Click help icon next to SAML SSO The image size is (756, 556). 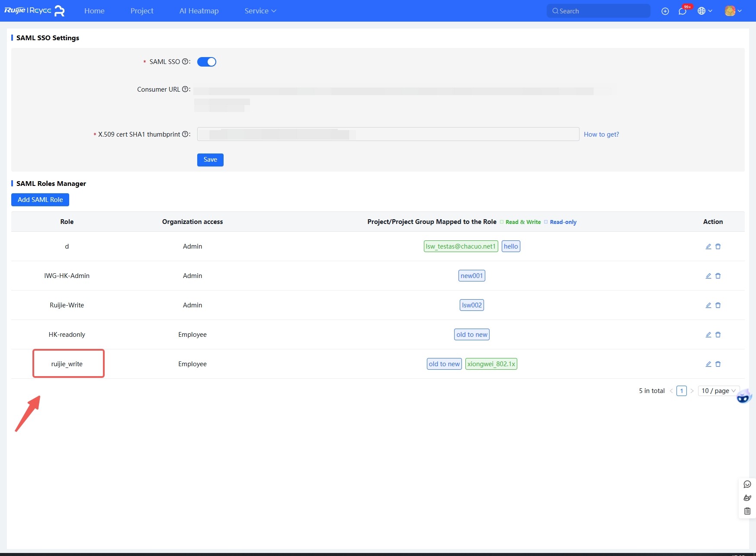[x=185, y=61]
